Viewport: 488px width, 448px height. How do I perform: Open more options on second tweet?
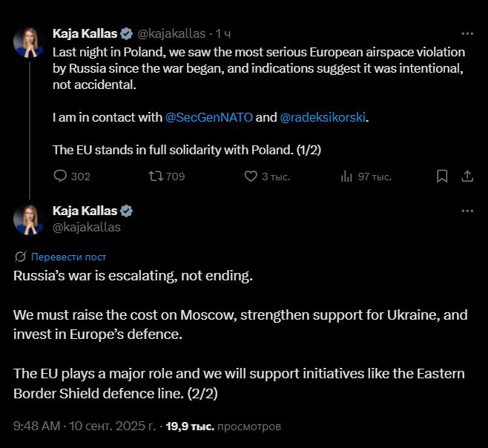tap(467, 211)
